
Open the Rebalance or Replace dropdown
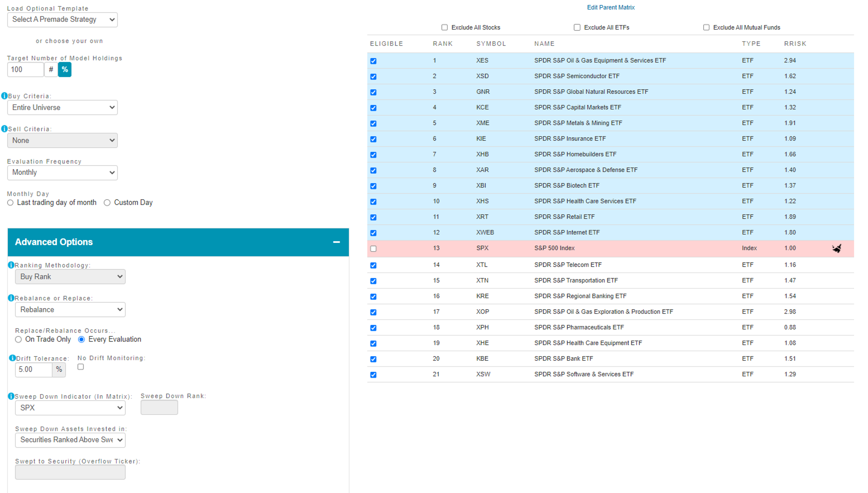click(70, 309)
